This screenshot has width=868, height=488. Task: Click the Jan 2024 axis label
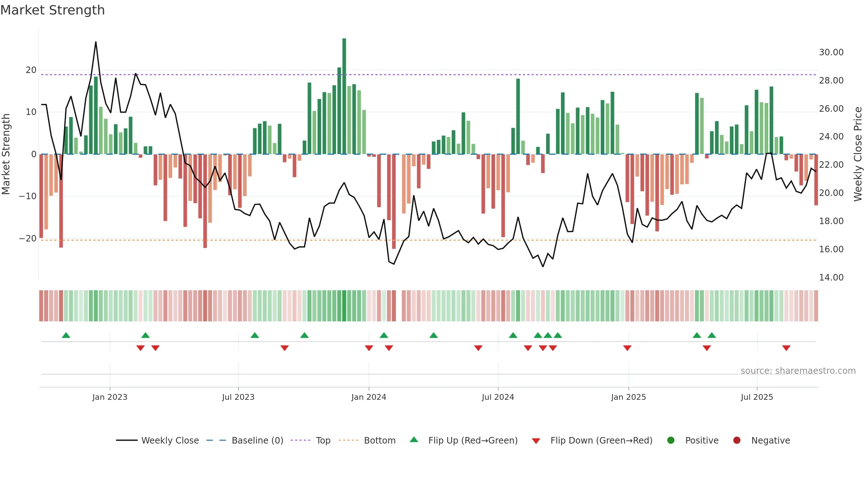point(369,397)
